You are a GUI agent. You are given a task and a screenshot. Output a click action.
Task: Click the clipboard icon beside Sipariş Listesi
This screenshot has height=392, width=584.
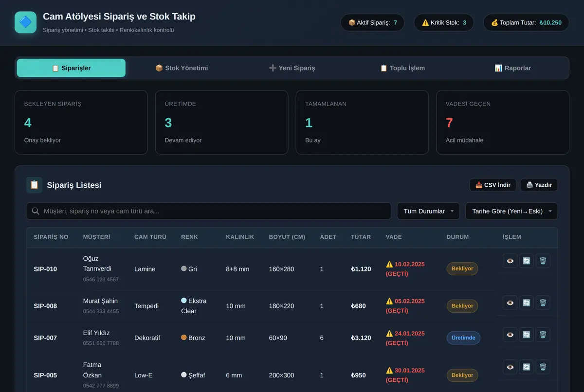point(34,185)
